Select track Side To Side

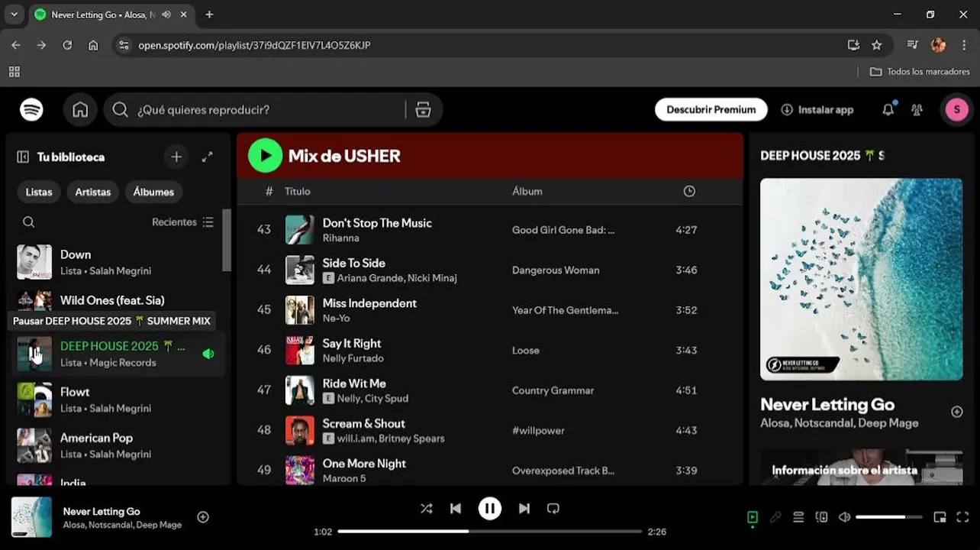(353, 263)
